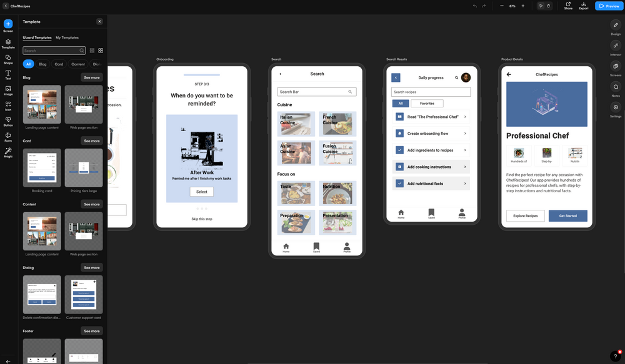625x364 pixels.
Task: Click the blue Preview button
Action: 608,6
